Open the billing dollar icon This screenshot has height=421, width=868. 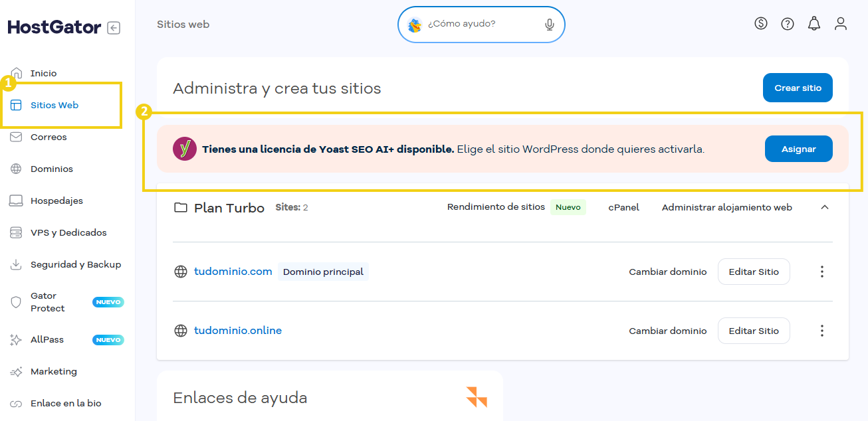(761, 24)
